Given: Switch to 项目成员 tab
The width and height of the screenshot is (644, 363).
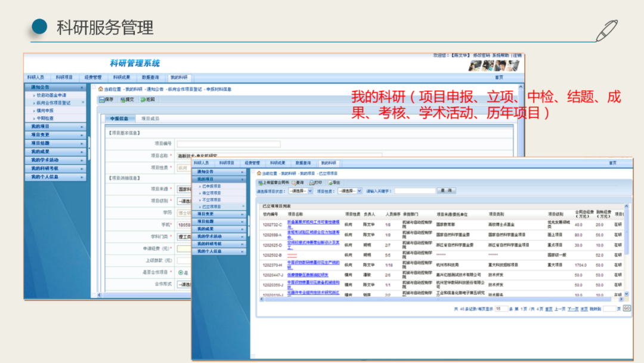Looking at the screenshot, I should [x=150, y=118].
